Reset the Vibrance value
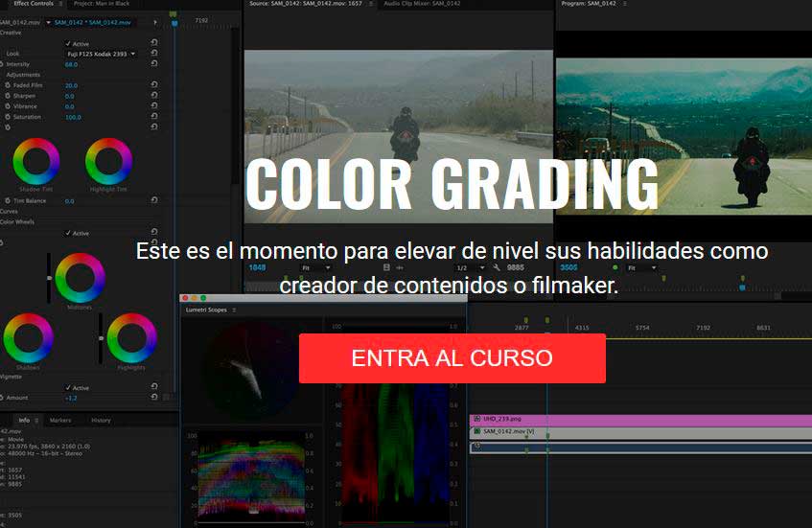Screen dimensions: 812x528 (154, 105)
